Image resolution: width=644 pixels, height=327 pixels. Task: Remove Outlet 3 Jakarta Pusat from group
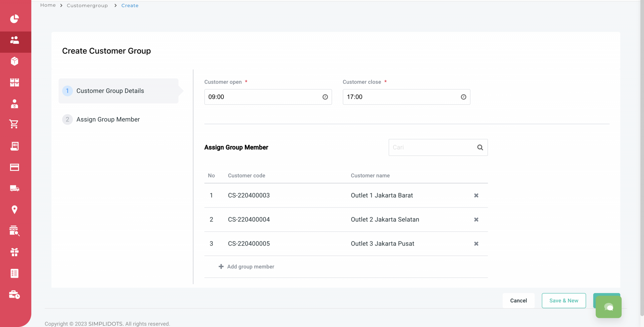coord(476,244)
